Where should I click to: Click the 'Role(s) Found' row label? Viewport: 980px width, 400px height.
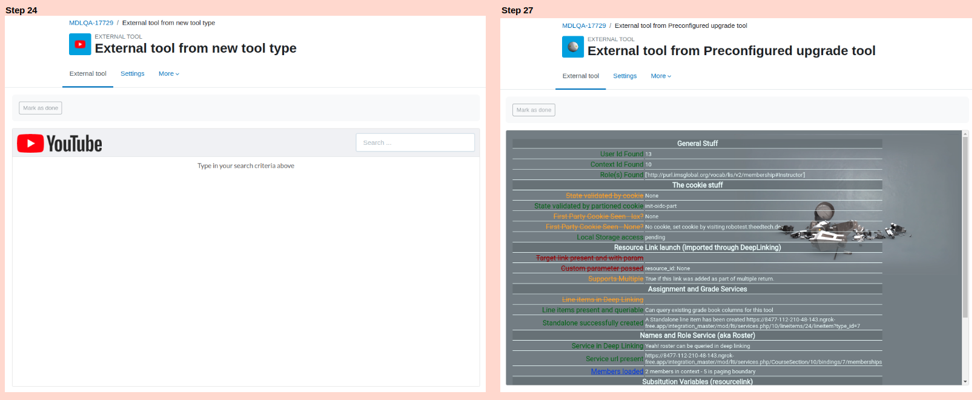pyautogui.click(x=621, y=175)
